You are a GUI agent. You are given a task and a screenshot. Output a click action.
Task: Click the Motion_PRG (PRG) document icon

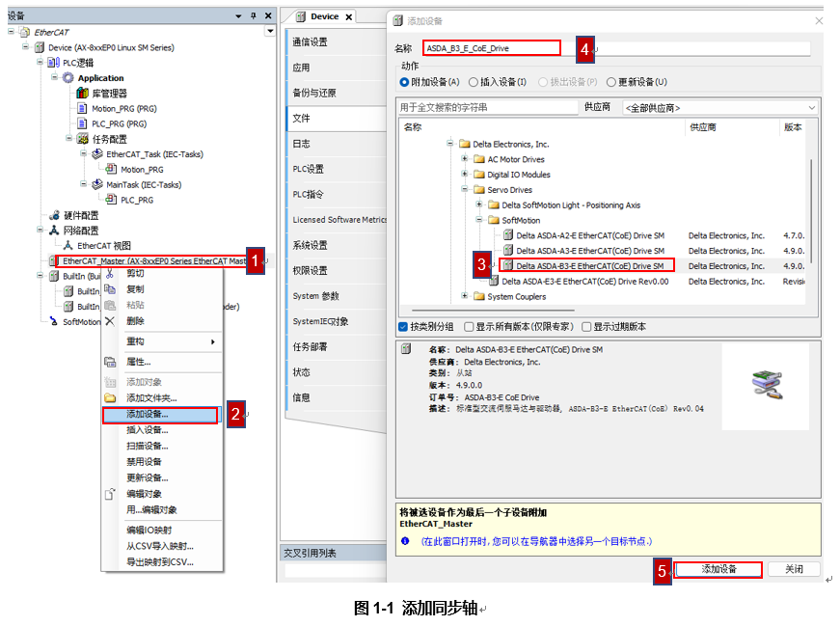(82, 108)
